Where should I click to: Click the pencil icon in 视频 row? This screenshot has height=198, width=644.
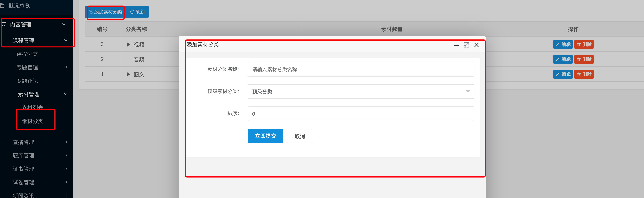(558, 44)
